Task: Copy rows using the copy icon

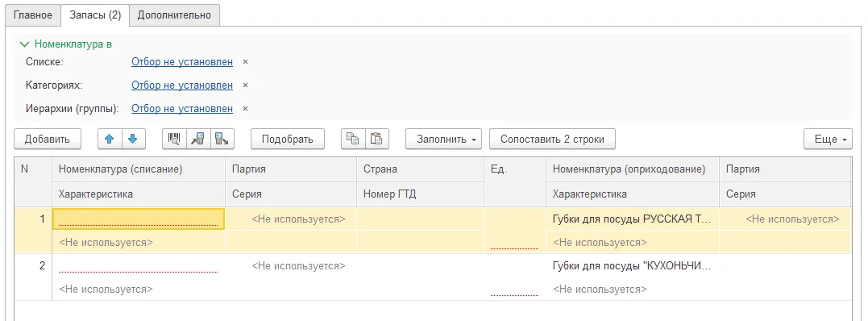Action: click(x=353, y=140)
